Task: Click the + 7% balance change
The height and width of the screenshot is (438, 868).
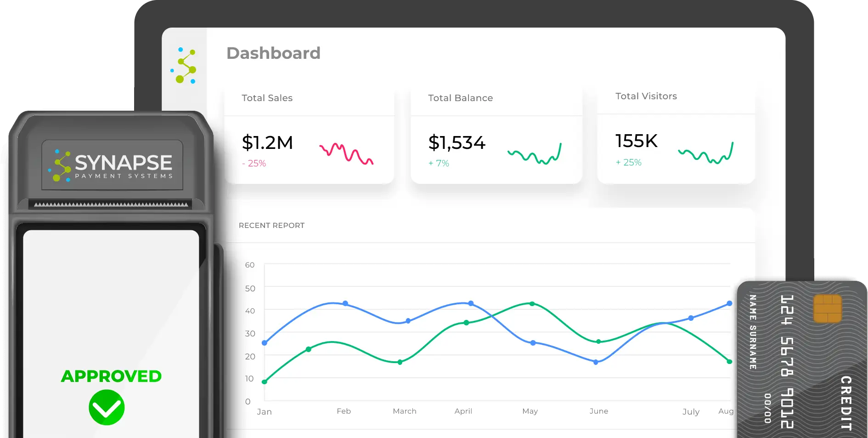Action: pyautogui.click(x=439, y=163)
